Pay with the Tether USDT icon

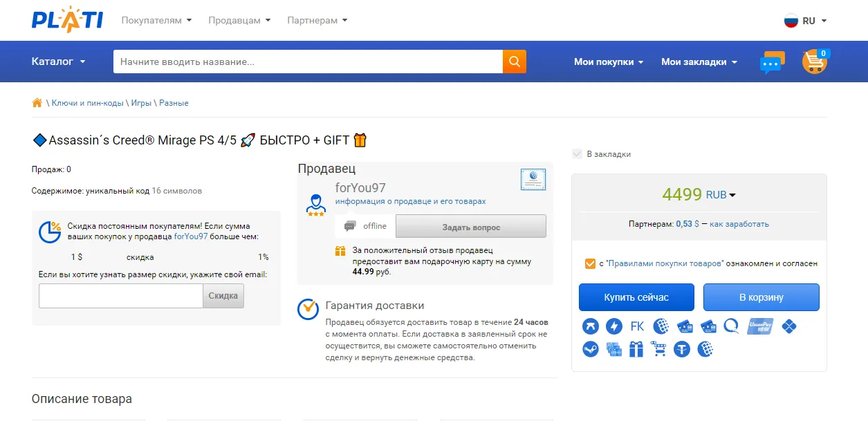[x=683, y=349]
